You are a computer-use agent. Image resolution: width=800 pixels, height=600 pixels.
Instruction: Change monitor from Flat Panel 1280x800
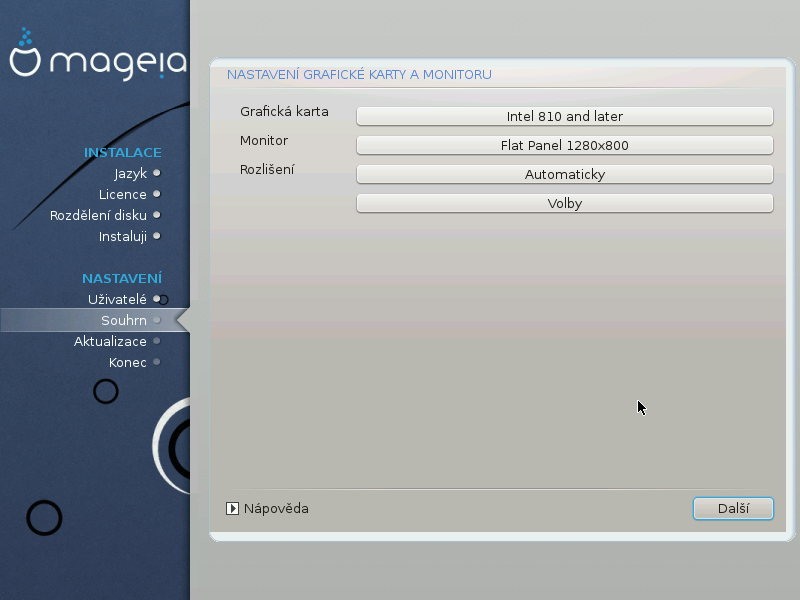pyautogui.click(x=564, y=145)
